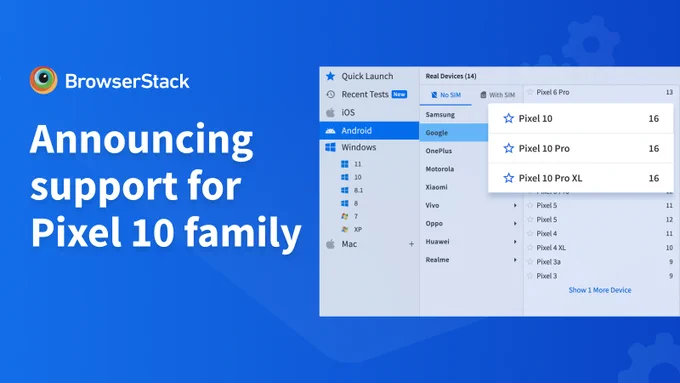This screenshot has width=680, height=383.
Task: Choose the Windows 10 icon
Action: pyautogui.click(x=345, y=177)
